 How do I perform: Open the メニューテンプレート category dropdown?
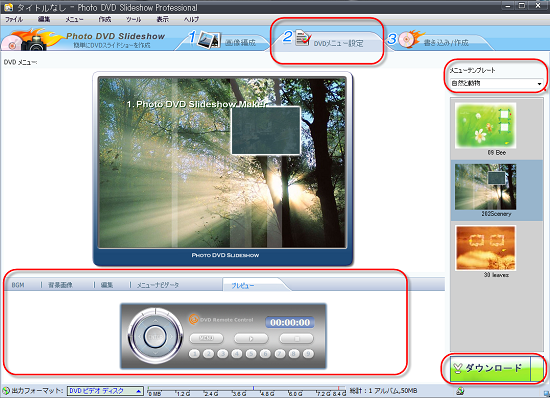click(496, 83)
